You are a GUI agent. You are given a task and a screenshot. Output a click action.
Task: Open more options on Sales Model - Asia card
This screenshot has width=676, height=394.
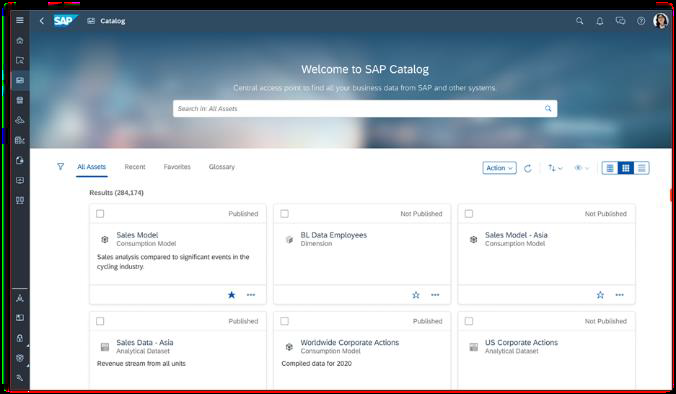click(x=620, y=295)
